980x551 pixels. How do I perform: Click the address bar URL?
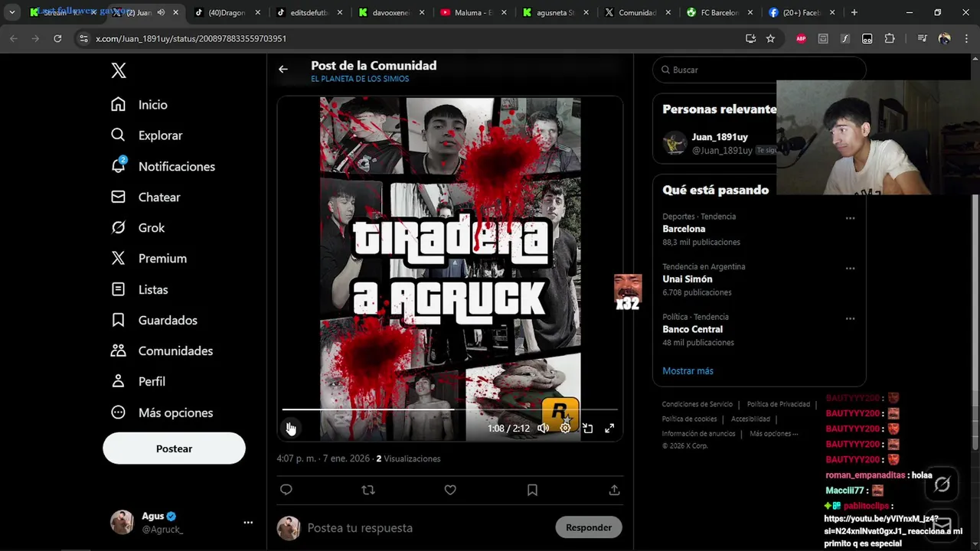(191, 38)
